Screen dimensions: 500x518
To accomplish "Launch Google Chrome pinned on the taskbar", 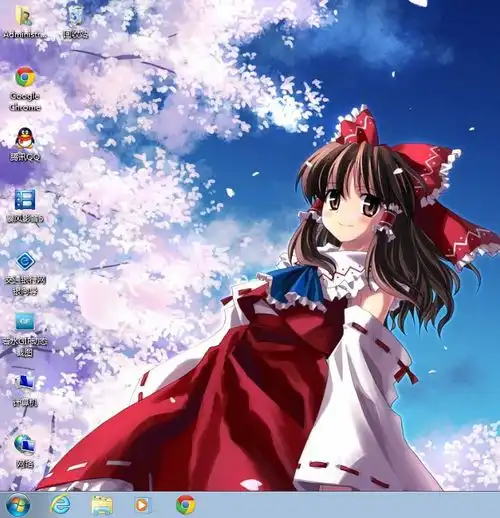I will tap(185, 505).
